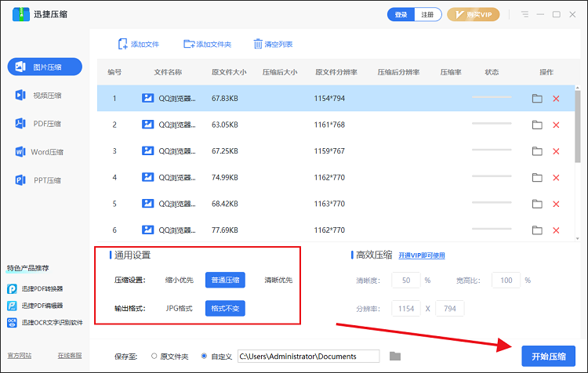The width and height of the screenshot is (588, 373).
Task: Open 迅捷PDF编辑器 product icon
Action: (x=12, y=306)
